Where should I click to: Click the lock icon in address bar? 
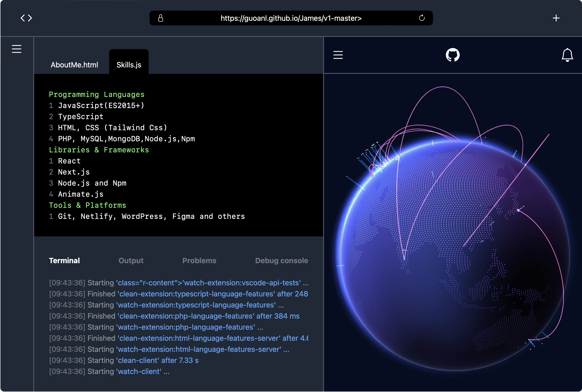coord(160,18)
